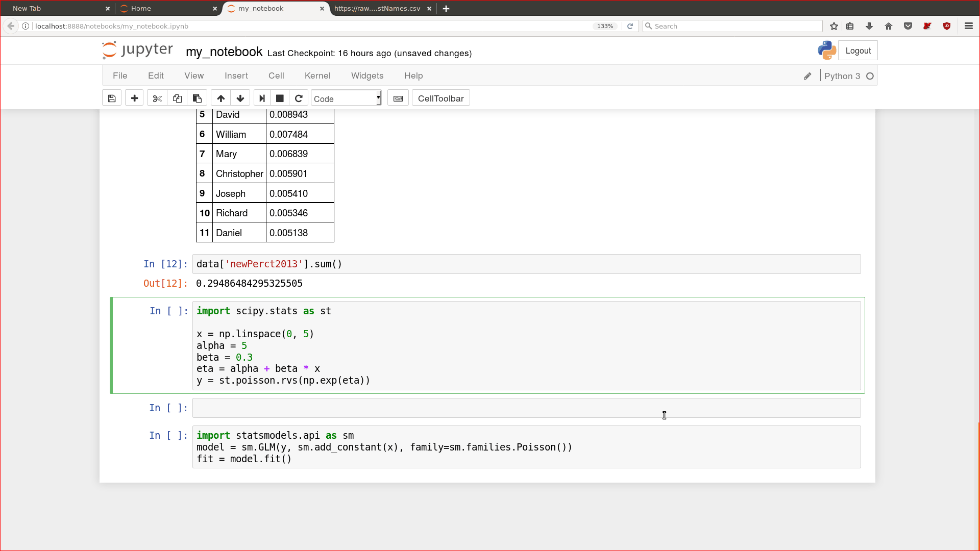Insert cell below with plus icon
Viewport: 980px width, 551px height.
point(134,98)
